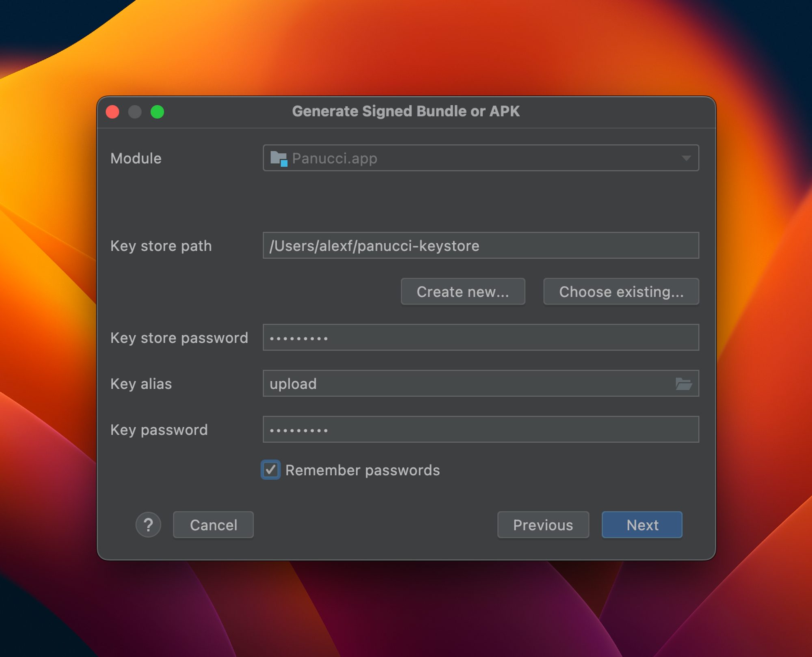
Task: Go back with the Previous button
Action: 543,525
